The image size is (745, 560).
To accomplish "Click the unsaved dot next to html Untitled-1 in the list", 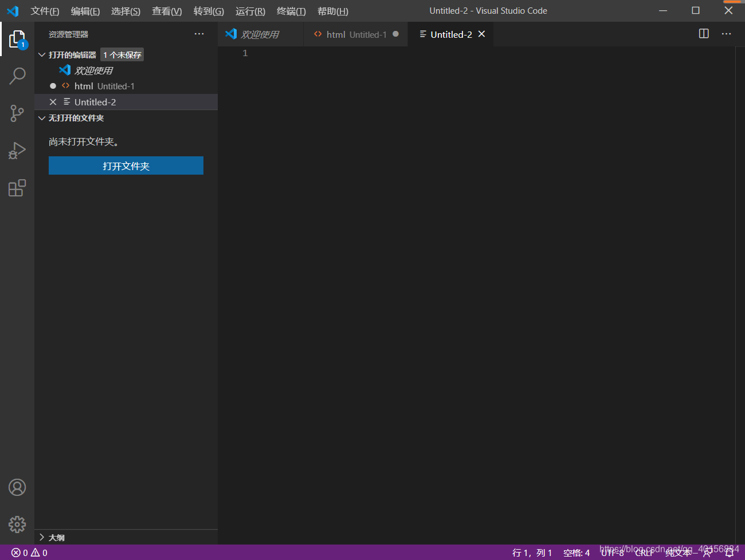I will [53, 86].
